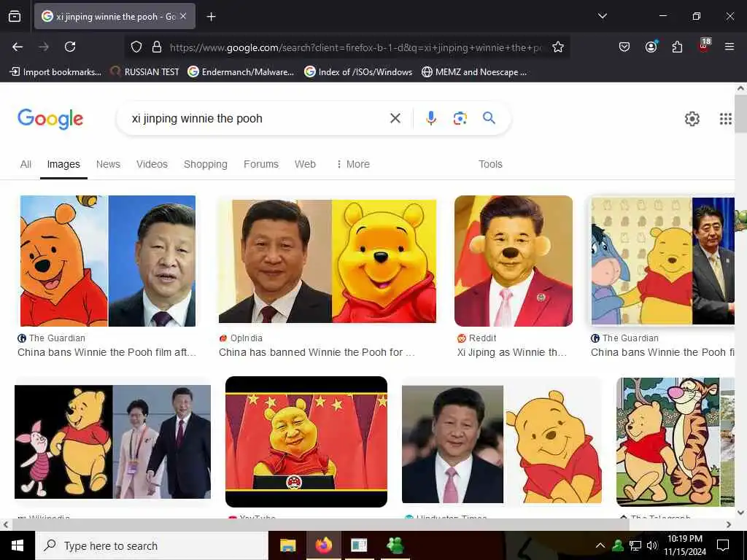Open 'Xi Jiping as Winnie th...' link
This screenshot has height=560, width=747.
coord(511,352)
